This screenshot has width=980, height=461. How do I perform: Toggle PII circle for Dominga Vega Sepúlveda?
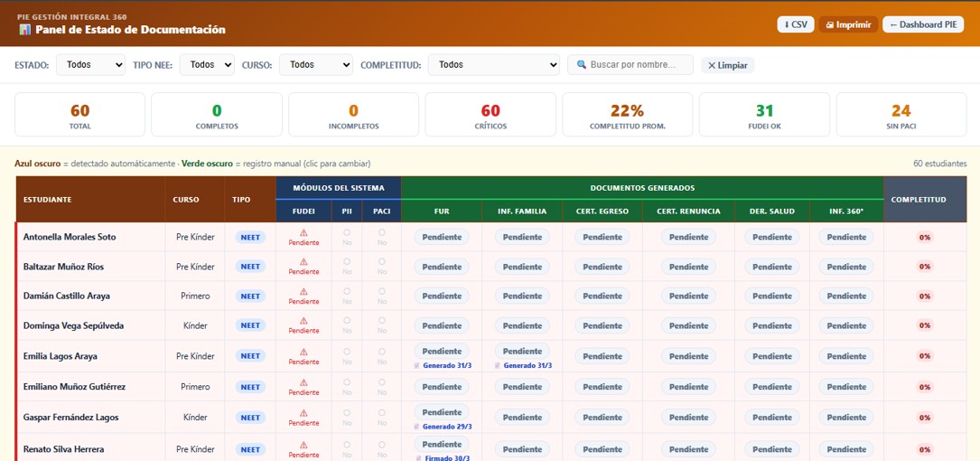347,321
